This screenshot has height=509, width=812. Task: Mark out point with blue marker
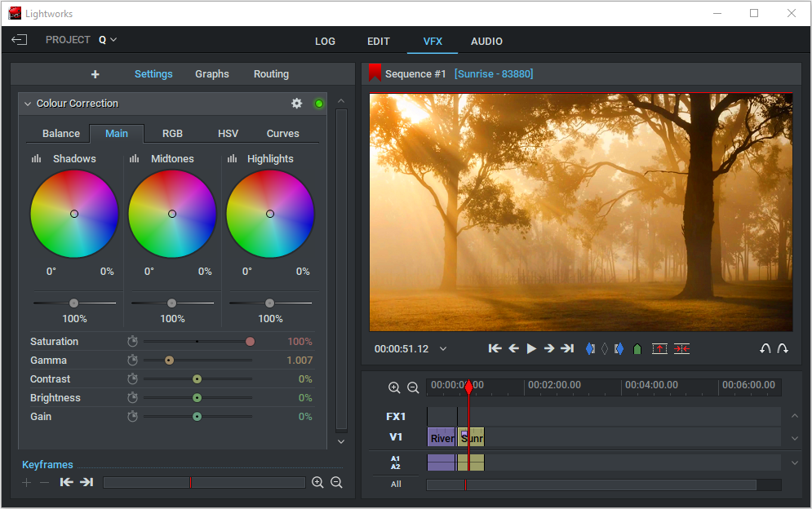coord(619,349)
